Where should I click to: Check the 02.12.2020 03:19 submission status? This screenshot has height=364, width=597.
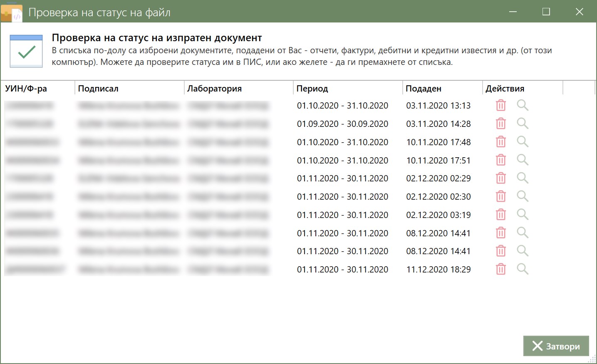point(523,215)
